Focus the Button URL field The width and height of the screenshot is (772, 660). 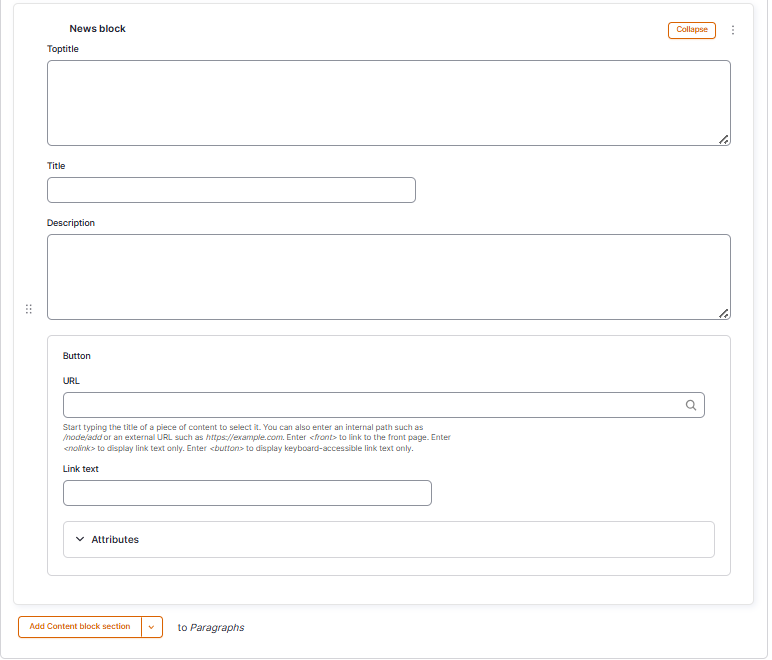click(x=384, y=405)
